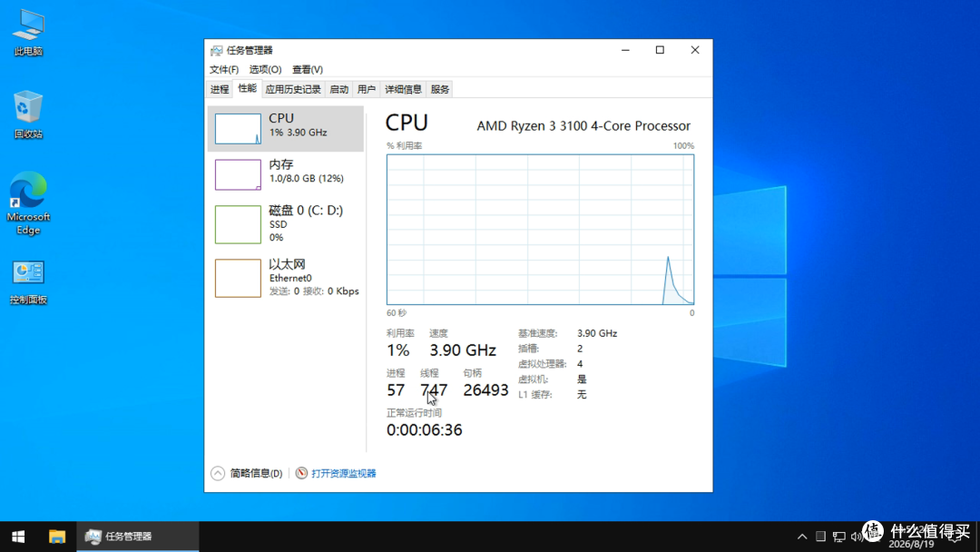Minimize the Task Manager window

coord(625,50)
